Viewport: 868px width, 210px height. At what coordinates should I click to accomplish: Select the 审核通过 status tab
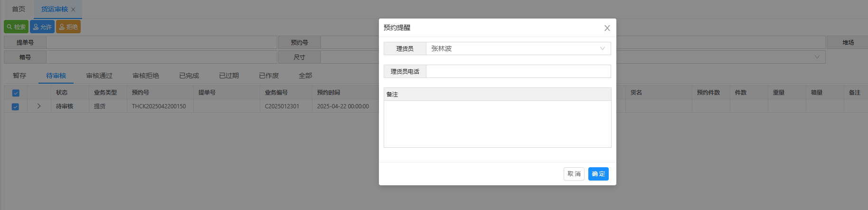pyautogui.click(x=99, y=76)
